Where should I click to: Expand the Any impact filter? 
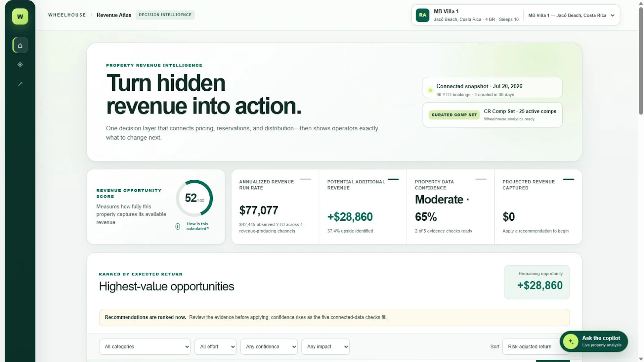[x=326, y=347]
